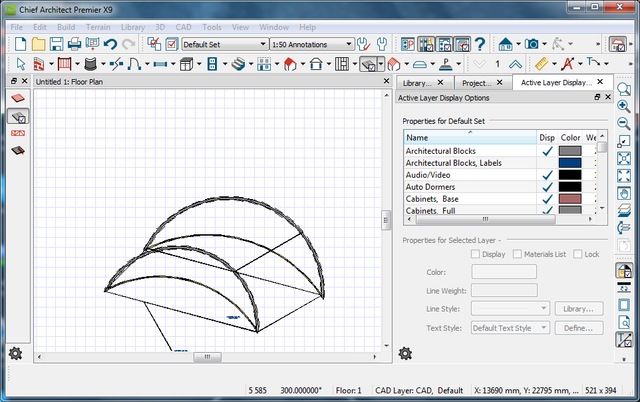Open the Terrain menu
This screenshot has width=640, height=402.
pyautogui.click(x=96, y=26)
